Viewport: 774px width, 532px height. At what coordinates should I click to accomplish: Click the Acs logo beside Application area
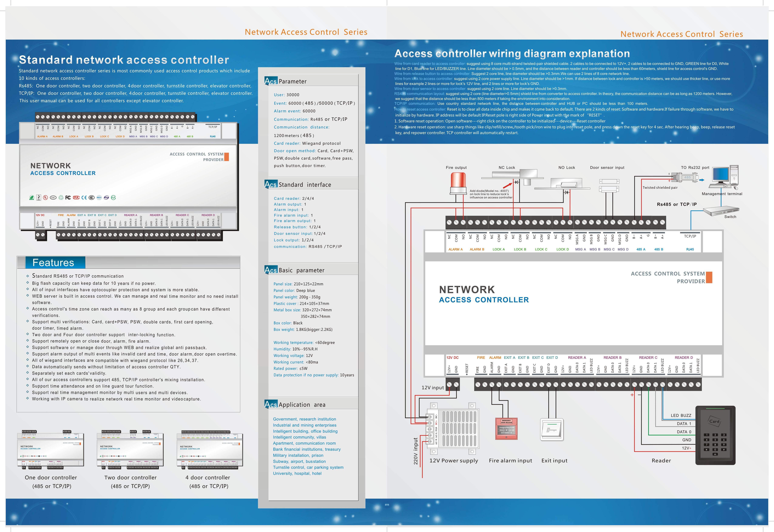point(271,404)
